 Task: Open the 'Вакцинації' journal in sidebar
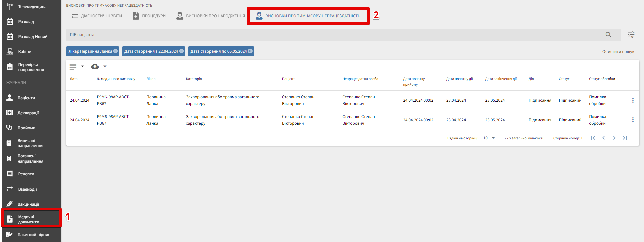click(x=28, y=204)
